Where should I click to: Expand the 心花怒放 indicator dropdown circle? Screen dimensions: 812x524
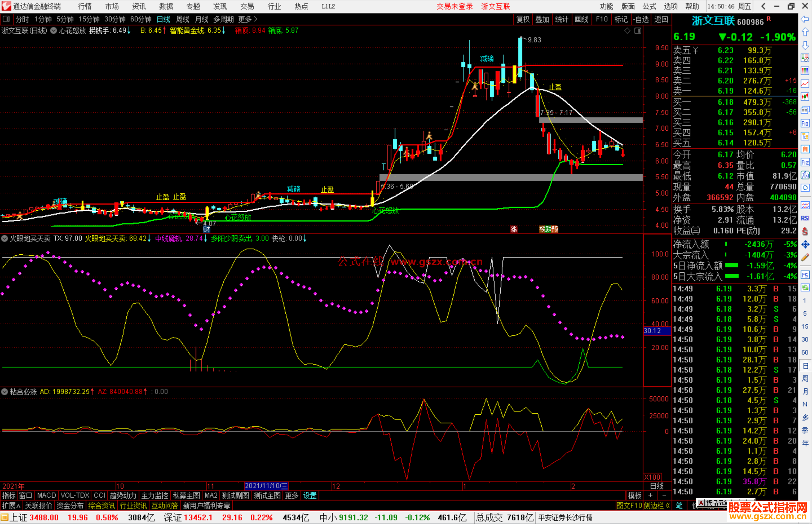(53, 31)
